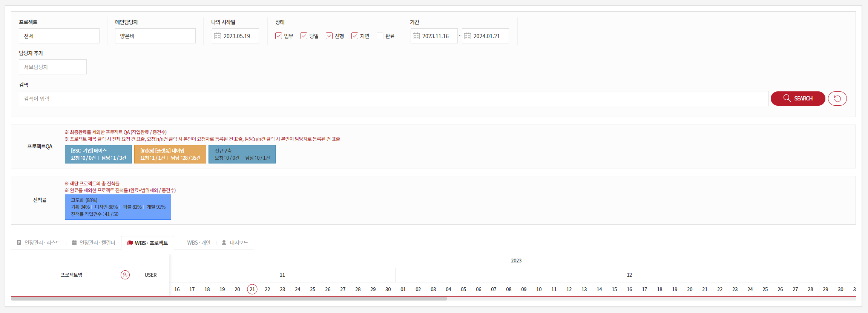Enable the 완료 status checkbox

(x=380, y=36)
